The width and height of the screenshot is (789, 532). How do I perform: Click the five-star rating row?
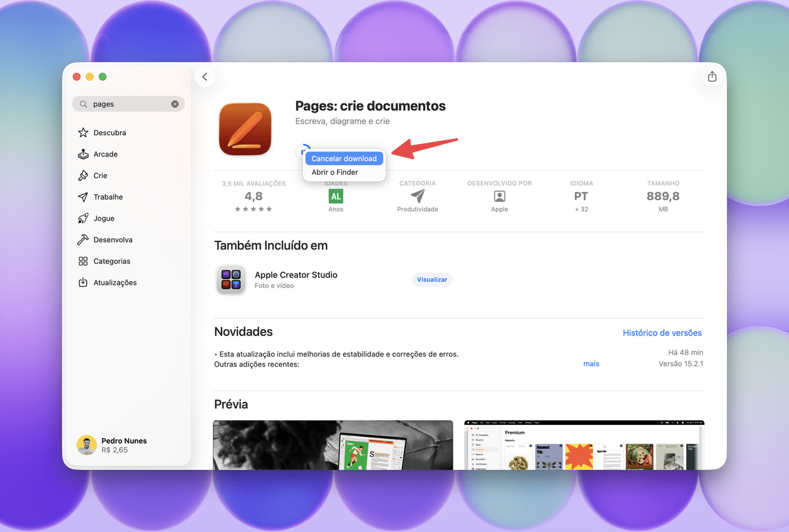point(254,209)
